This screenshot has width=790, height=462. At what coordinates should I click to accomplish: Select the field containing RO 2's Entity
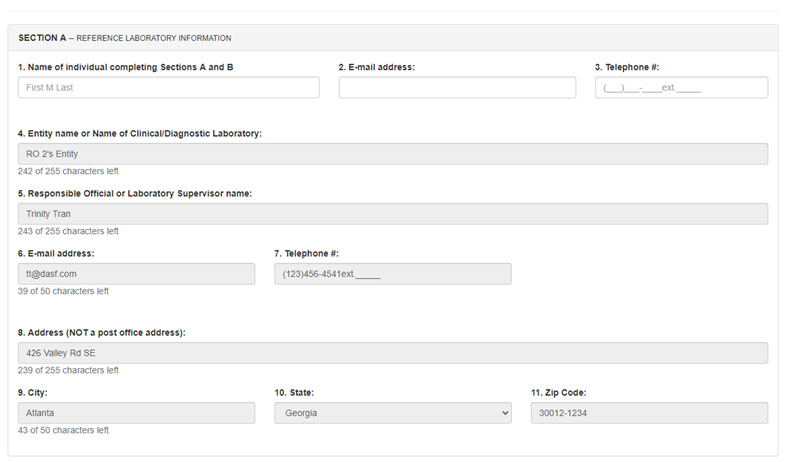tap(393, 154)
